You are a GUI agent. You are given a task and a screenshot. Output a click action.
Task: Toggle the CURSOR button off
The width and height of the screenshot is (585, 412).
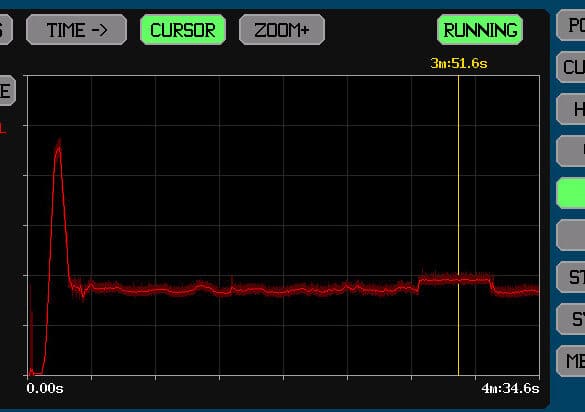[x=183, y=30]
